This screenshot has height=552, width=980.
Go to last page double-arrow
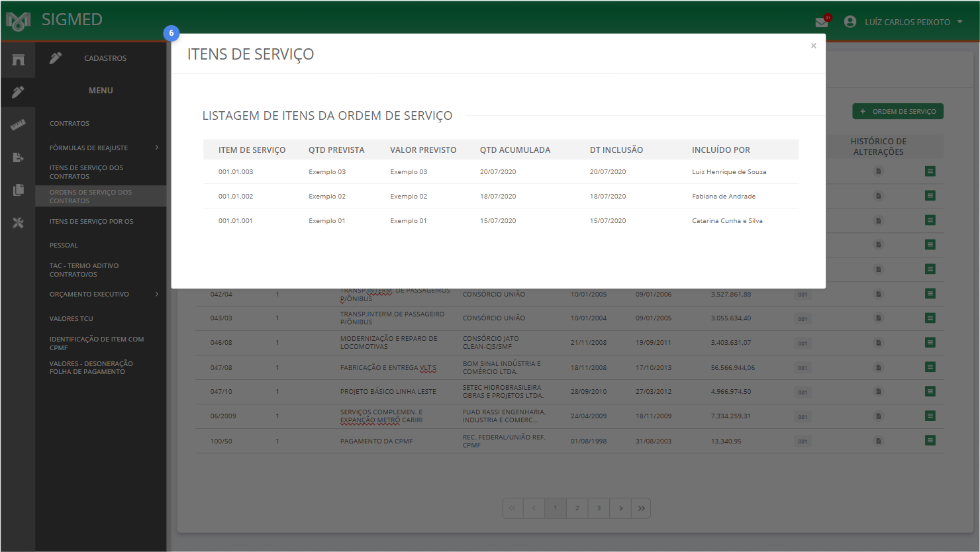point(641,508)
